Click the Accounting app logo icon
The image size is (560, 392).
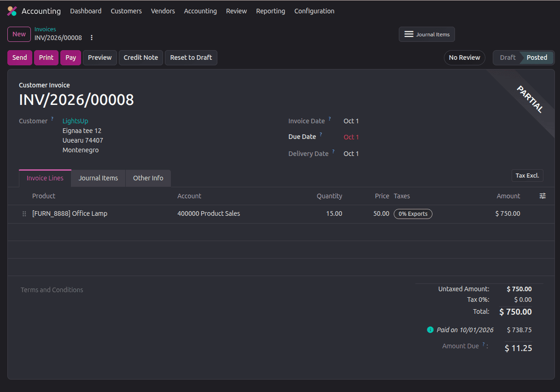pyautogui.click(x=12, y=11)
